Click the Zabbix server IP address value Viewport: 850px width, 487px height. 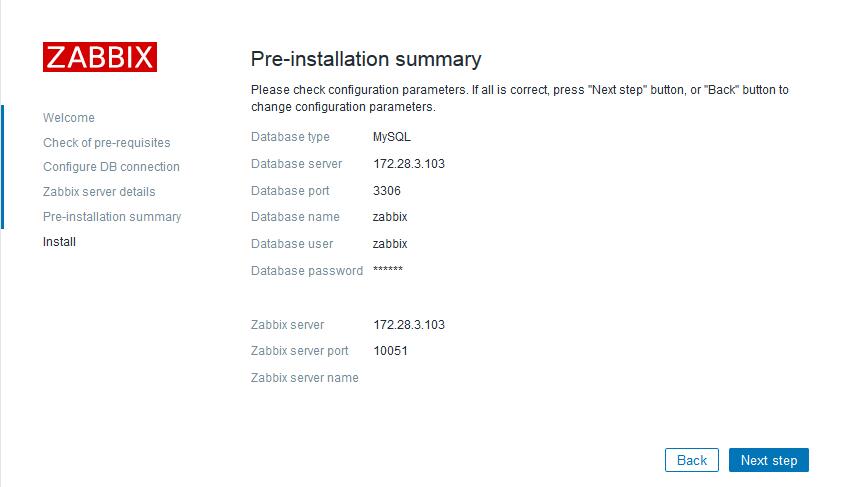click(x=409, y=325)
